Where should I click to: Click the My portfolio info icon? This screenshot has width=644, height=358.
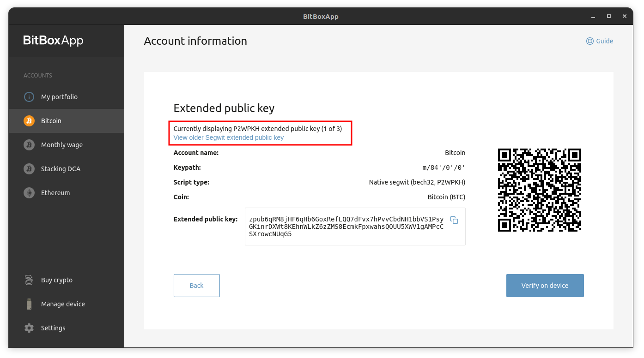coord(29,97)
